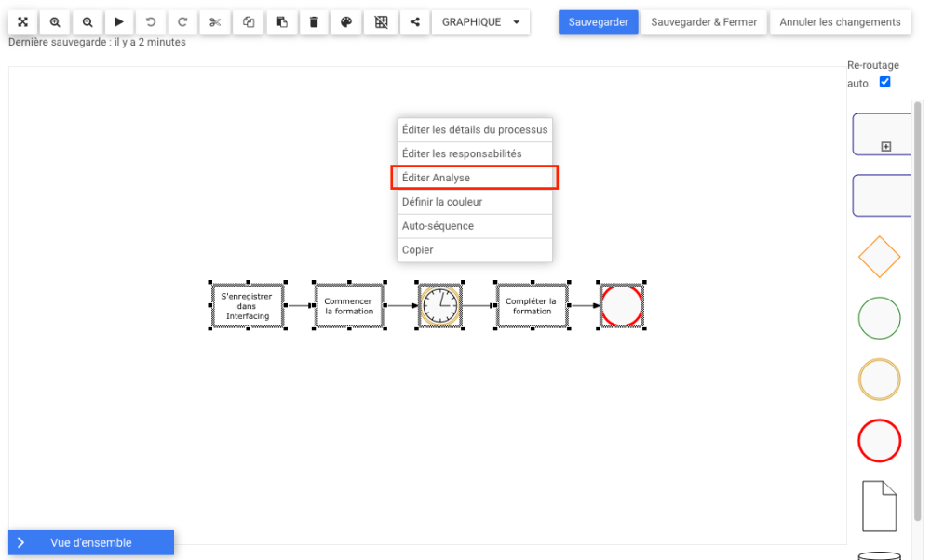Uncheck the Re-routage auto checkbox
The height and width of the screenshot is (560, 931).
[884, 82]
